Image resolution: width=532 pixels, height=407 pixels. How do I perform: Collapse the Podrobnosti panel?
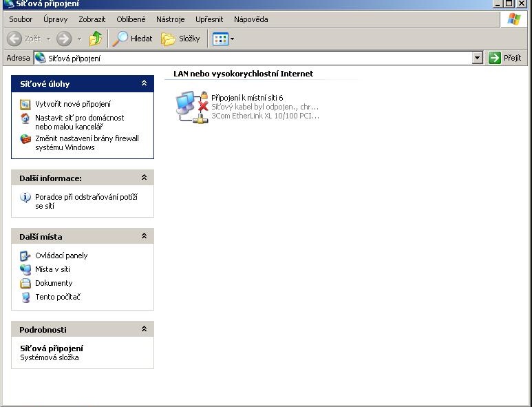144,329
